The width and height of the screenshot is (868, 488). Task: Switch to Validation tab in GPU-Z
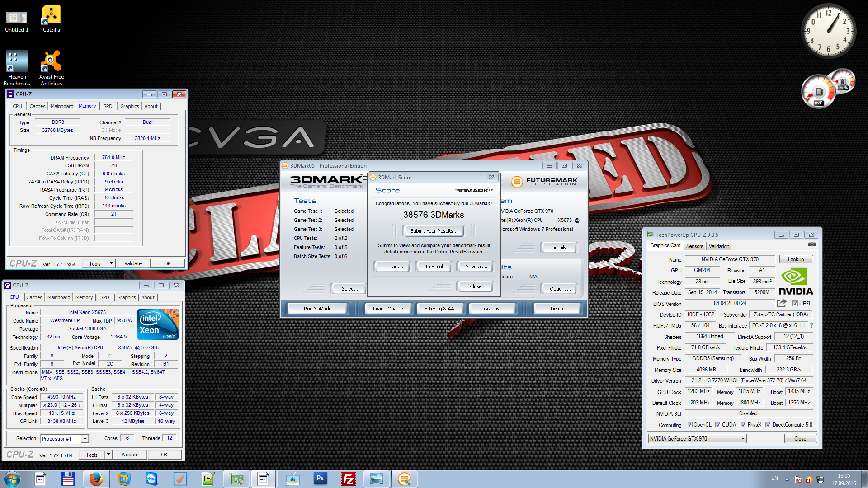coord(719,246)
